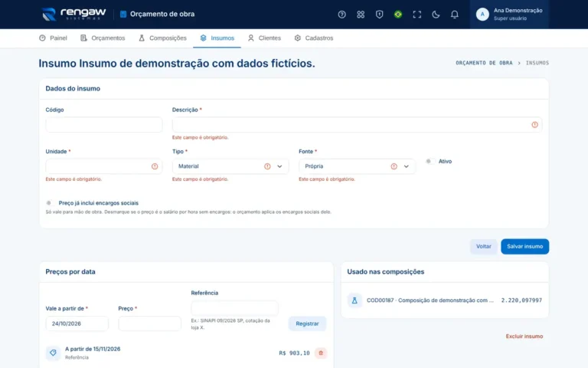Select the Insumos tab

[217, 38]
